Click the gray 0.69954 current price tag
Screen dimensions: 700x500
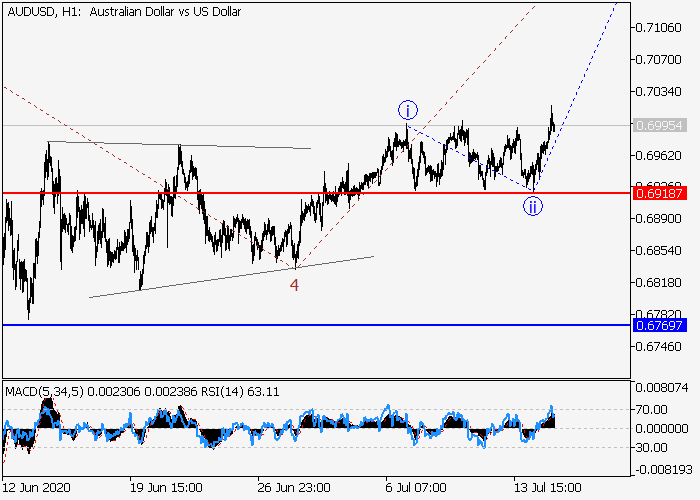658,126
